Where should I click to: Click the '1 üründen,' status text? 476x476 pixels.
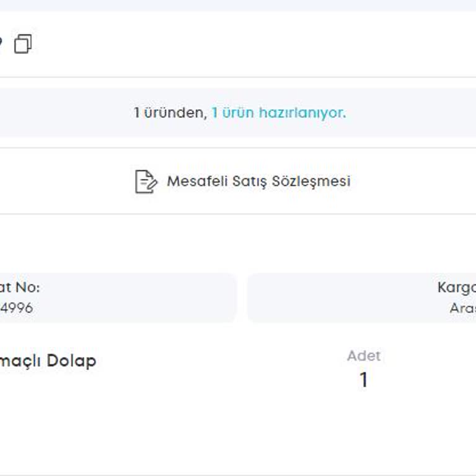point(170,113)
